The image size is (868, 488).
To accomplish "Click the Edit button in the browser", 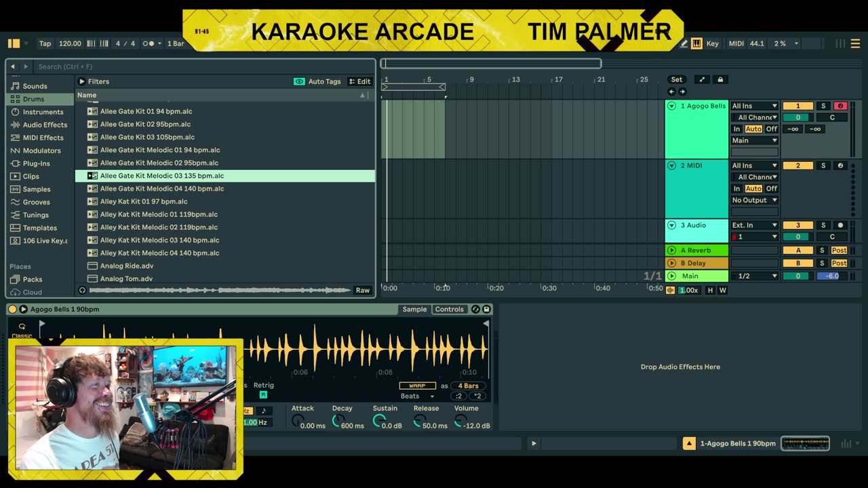I will pyautogui.click(x=359, y=81).
